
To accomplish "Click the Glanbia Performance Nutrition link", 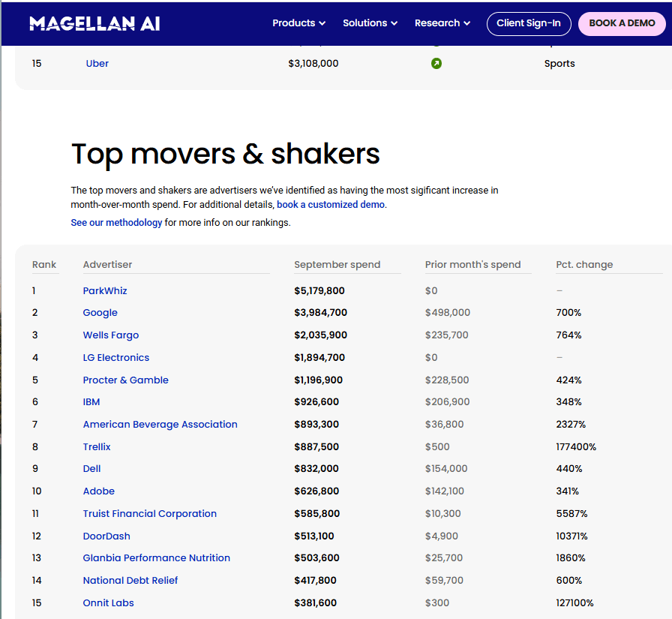I will pyautogui.click(x=157, y=558).
